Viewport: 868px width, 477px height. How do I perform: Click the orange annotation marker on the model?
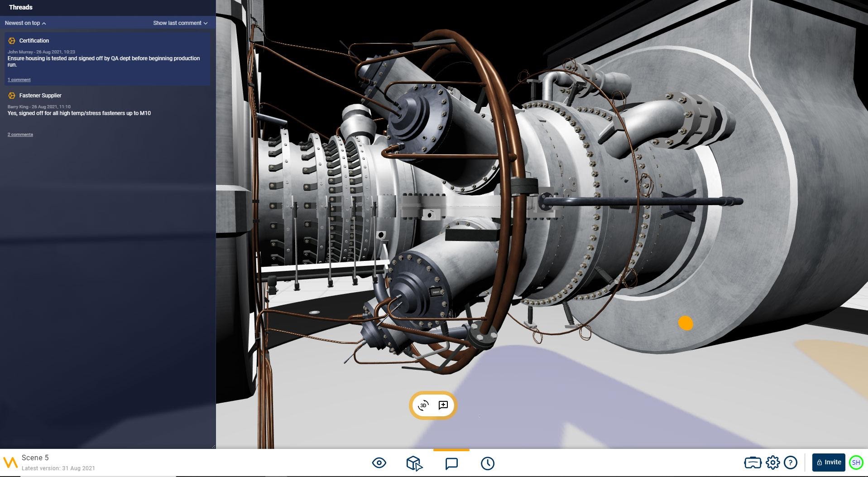coord(686,323)
